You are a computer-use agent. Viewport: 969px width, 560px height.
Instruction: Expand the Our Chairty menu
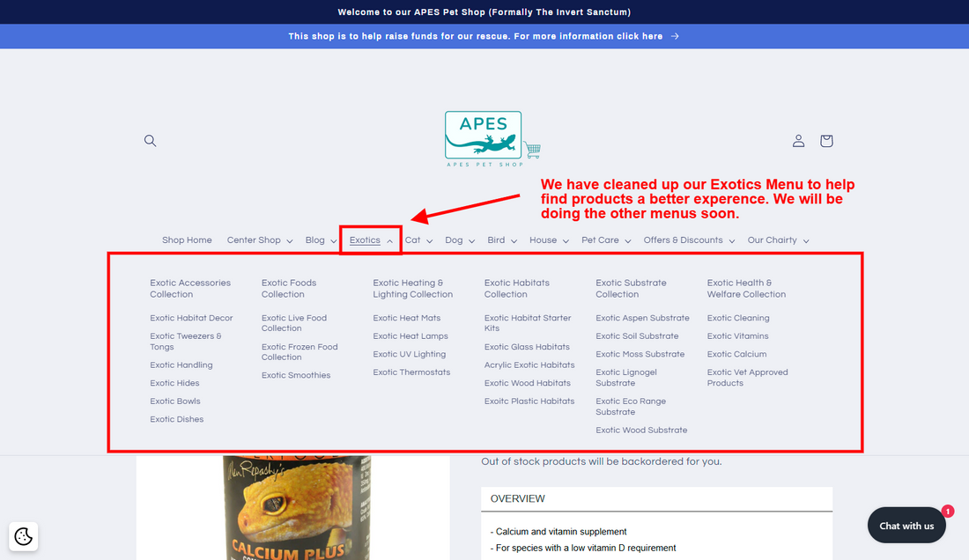click(x=778, y=240)
